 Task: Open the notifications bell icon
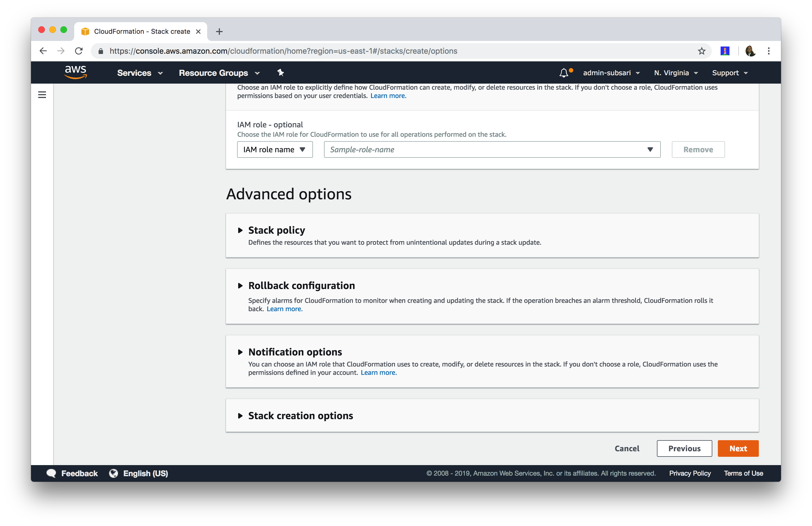[x=564, y=73]
